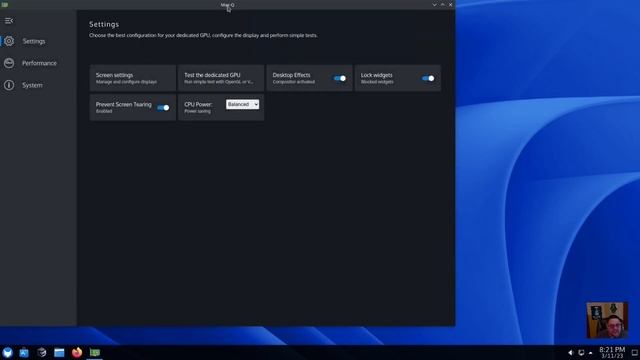Minimize the window via titlebar chevron

coord(434,4)
